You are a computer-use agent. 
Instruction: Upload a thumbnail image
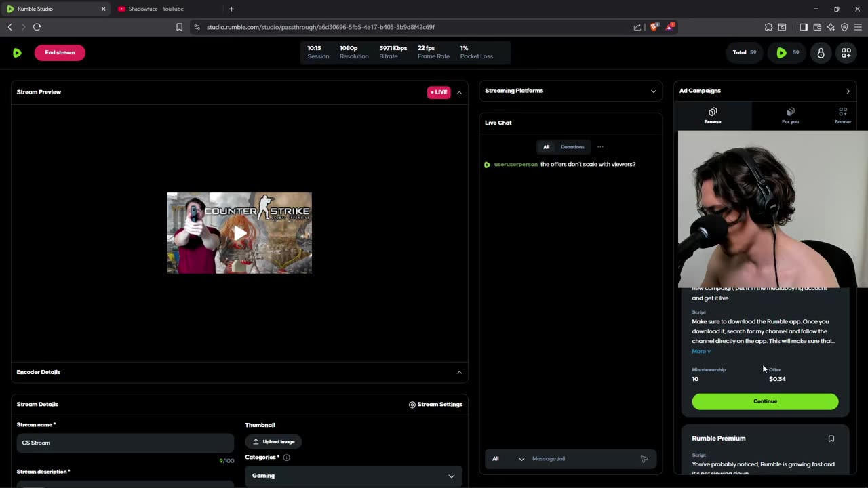point(273,441)
